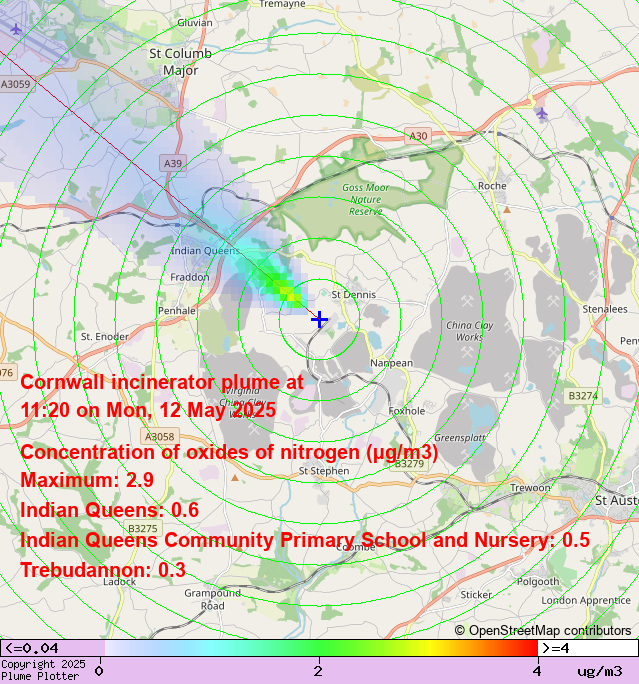639x684 pixels.
Task: Click the 'St Columb Major' town label
Action: (x=181, y=62)
